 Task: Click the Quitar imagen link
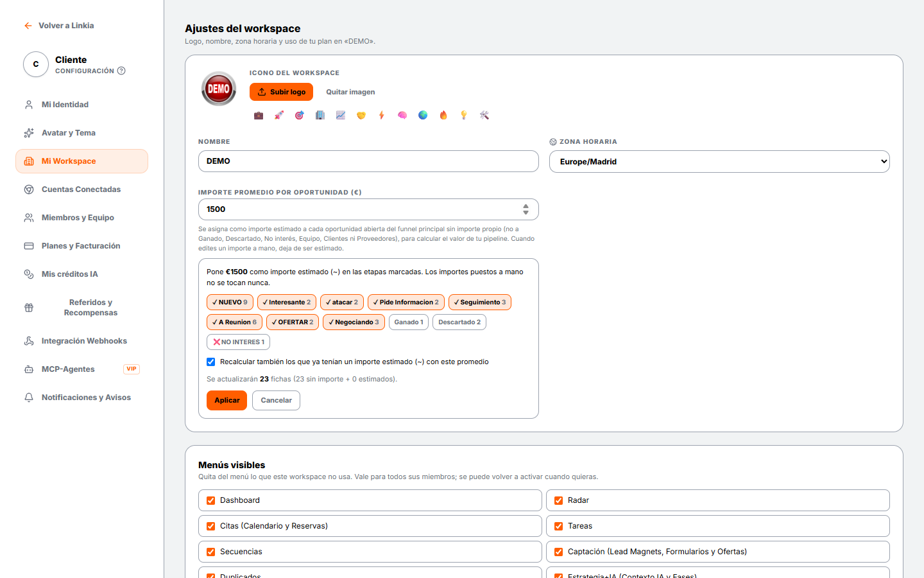[350, 92]
